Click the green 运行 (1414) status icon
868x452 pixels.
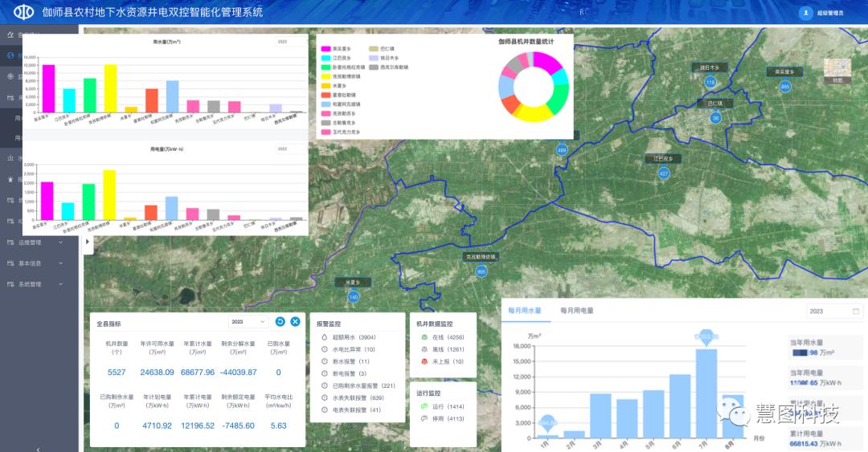click(x=424, y=406)
